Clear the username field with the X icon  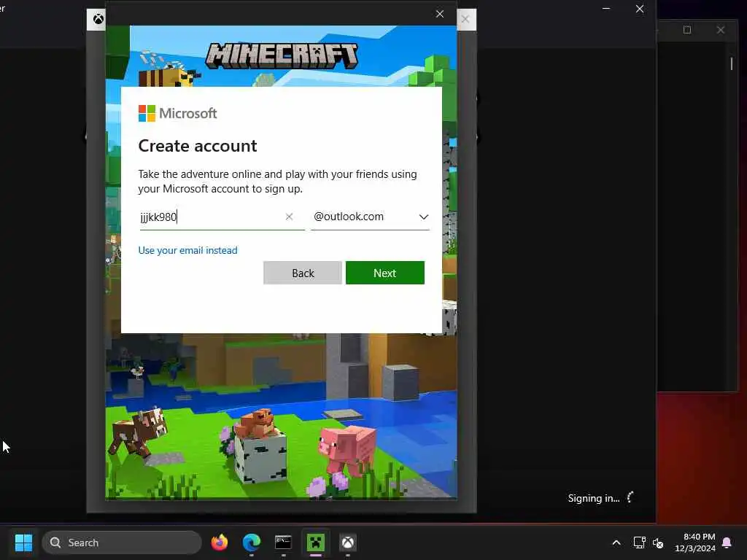(289, 217)
